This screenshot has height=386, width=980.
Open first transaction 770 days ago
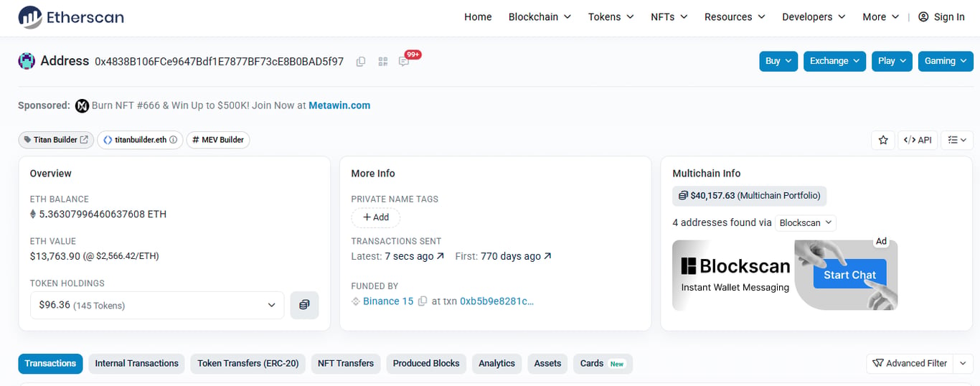(517, 256)
